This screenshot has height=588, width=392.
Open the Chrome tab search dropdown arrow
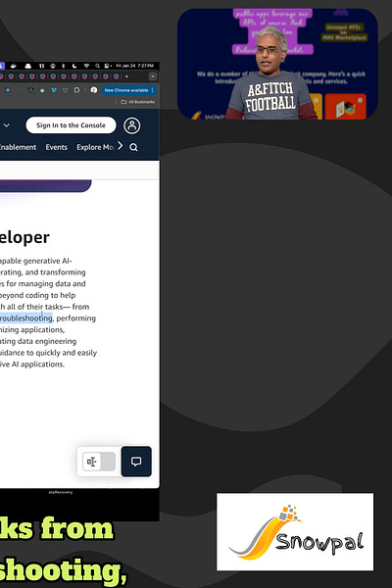tap(153, 76)
